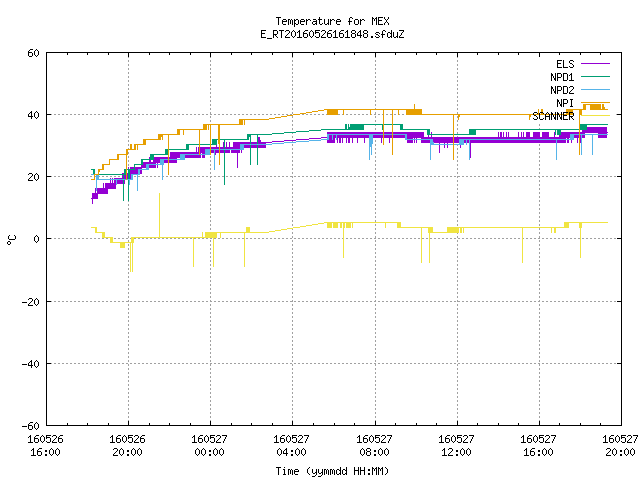This screenshot has width=640, height=480.
Task: Click the x-axis label 160526 20:00
Action: click(x=127, y=446)
